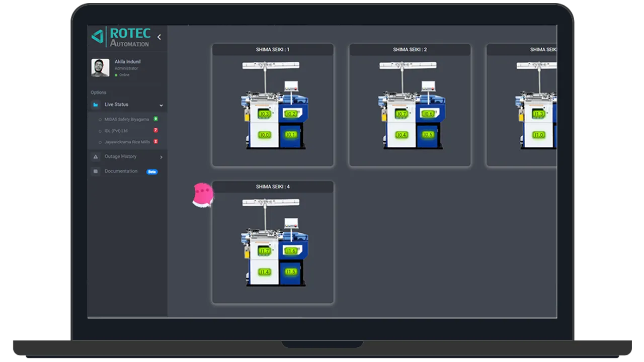Image resolution: width=644 pixels, height=362 pixels.
Task: Click the I1.7 indicator on machine 4
Action: point(264,251)
